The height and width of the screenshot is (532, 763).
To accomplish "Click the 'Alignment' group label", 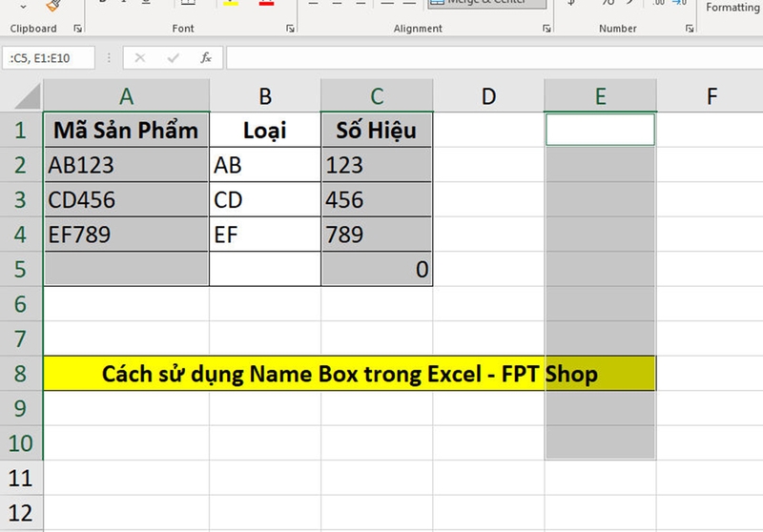I will pos(418,29).
